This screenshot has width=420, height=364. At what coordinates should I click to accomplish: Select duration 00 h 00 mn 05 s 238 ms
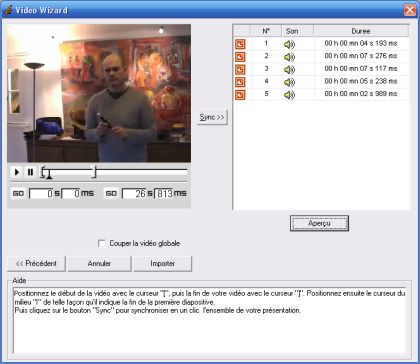(361, 82)
